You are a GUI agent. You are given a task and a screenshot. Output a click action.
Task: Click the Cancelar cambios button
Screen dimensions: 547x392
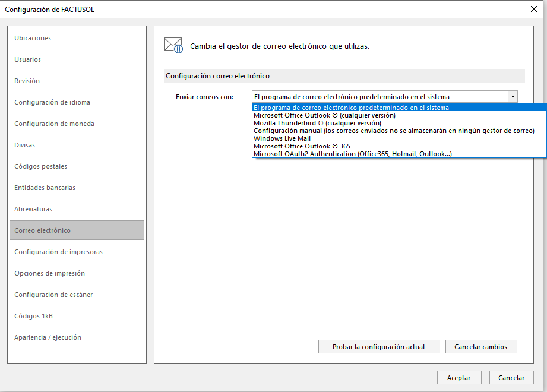tap(480, 347)
